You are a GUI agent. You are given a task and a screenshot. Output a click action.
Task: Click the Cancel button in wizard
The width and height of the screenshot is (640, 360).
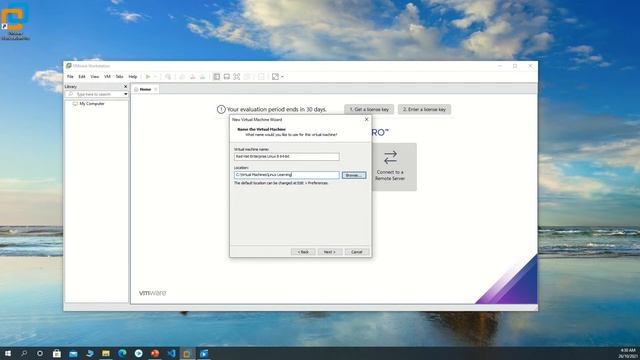357,252
